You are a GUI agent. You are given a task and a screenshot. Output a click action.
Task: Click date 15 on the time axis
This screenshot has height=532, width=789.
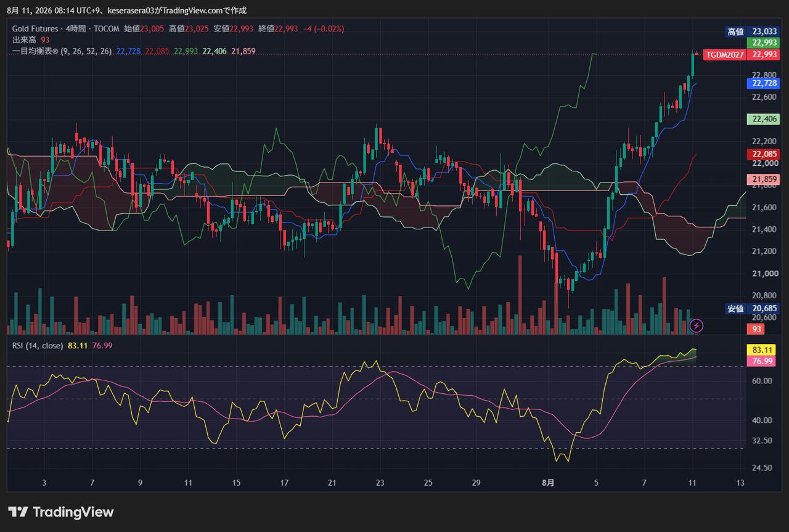coord(236,483)
